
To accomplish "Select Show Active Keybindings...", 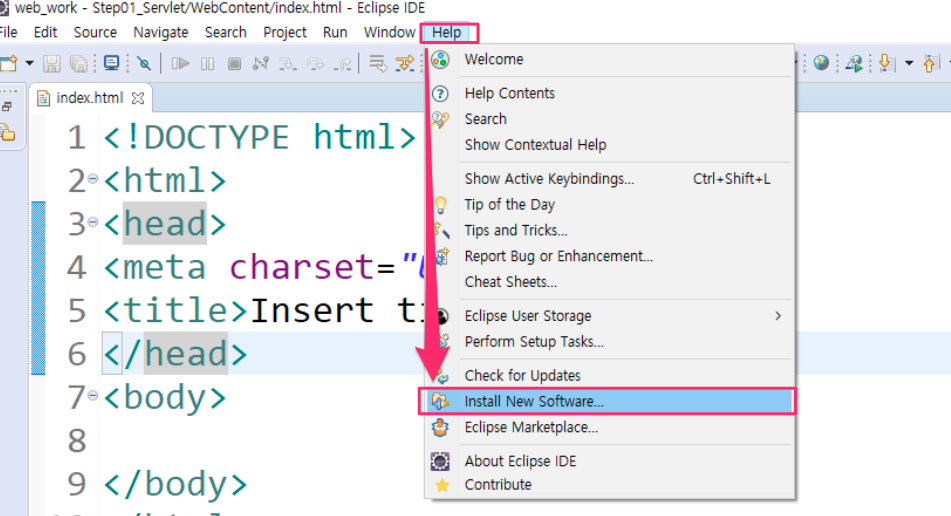I will [610, 179].
